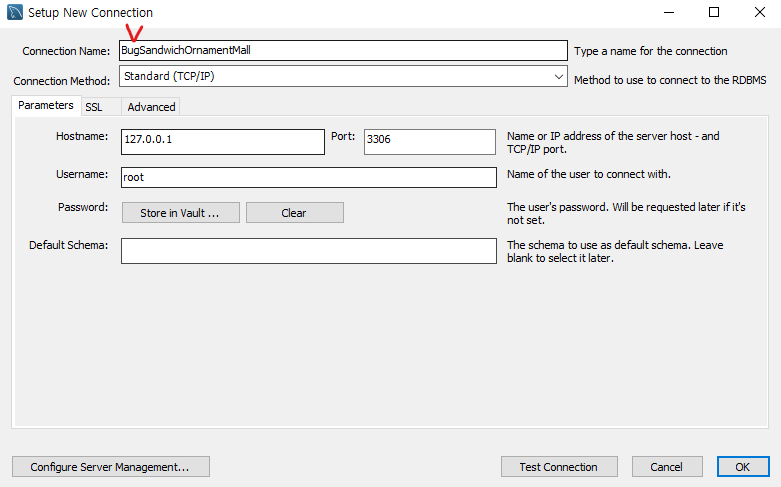Click the 'schema to use as default schema' description
This screenshot has height=487, width=781.
click(x=615, y=251)
